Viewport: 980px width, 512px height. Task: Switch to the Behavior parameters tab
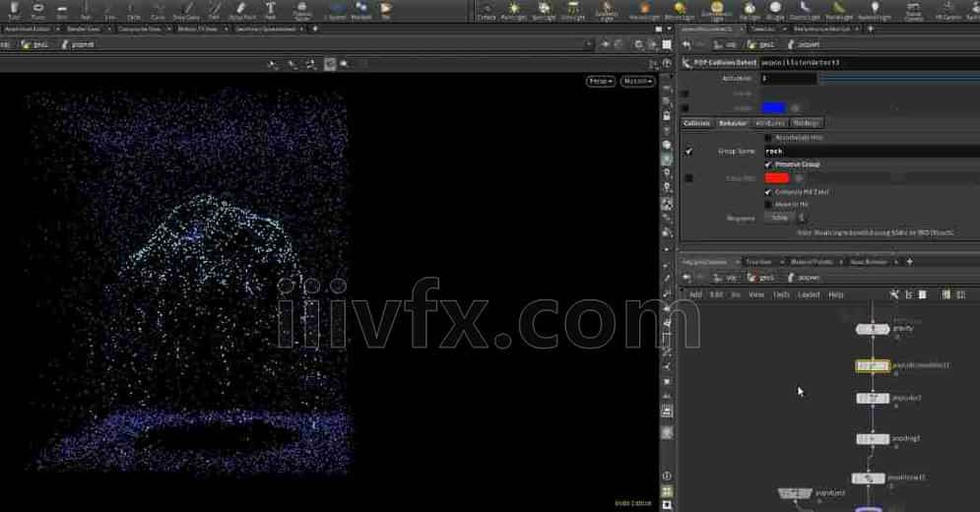(x=733, y=123)
